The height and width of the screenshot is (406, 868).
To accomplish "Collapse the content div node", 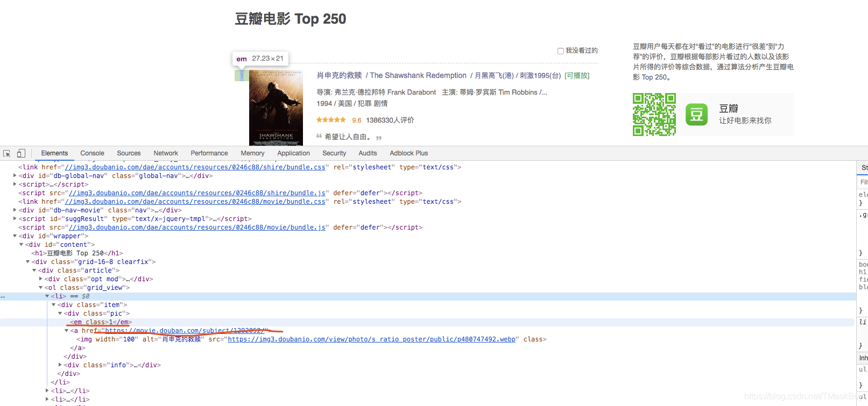I will click(22, 244).
